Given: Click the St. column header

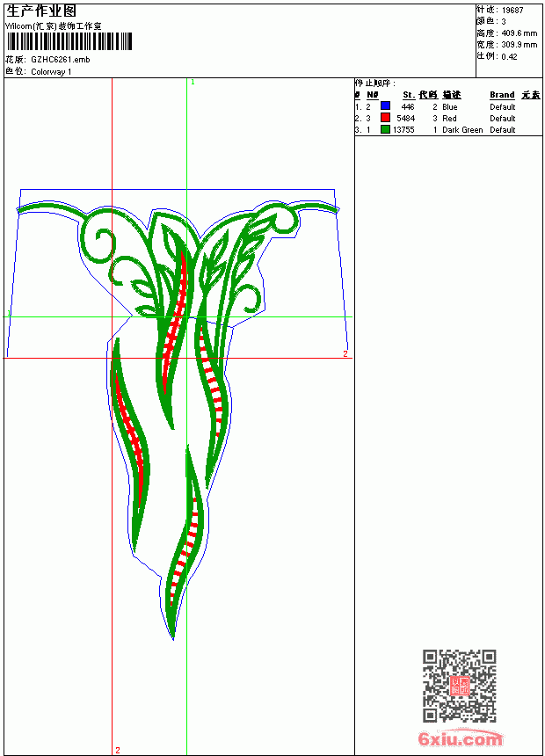Looking at the screenshot, I should [x=409, y=95].
